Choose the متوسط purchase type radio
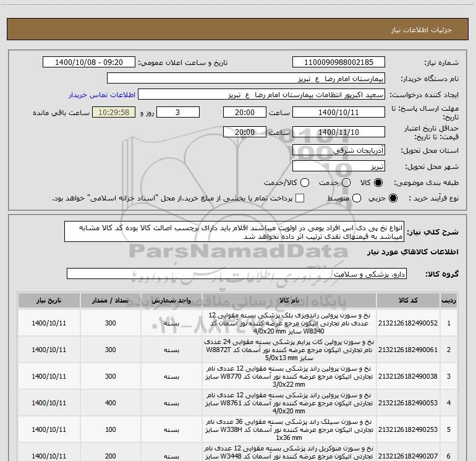 coord(357,198)
